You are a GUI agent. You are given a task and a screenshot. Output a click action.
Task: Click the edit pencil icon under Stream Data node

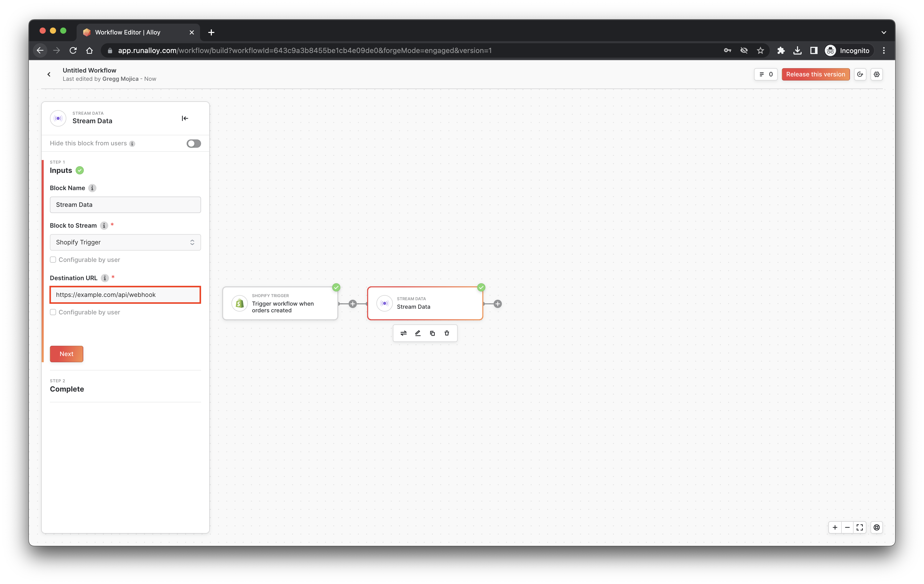[418, 333]
